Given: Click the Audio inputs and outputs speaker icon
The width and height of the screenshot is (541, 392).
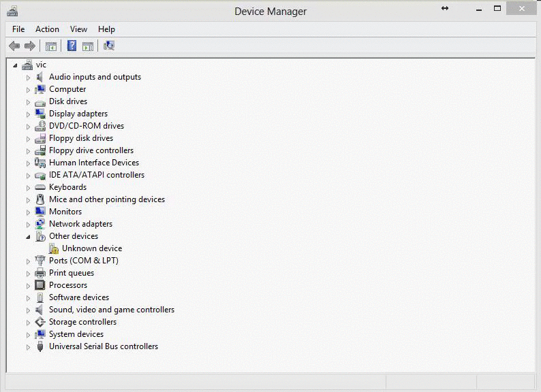Looking at the screenshot, I should (x=40, y=77).
